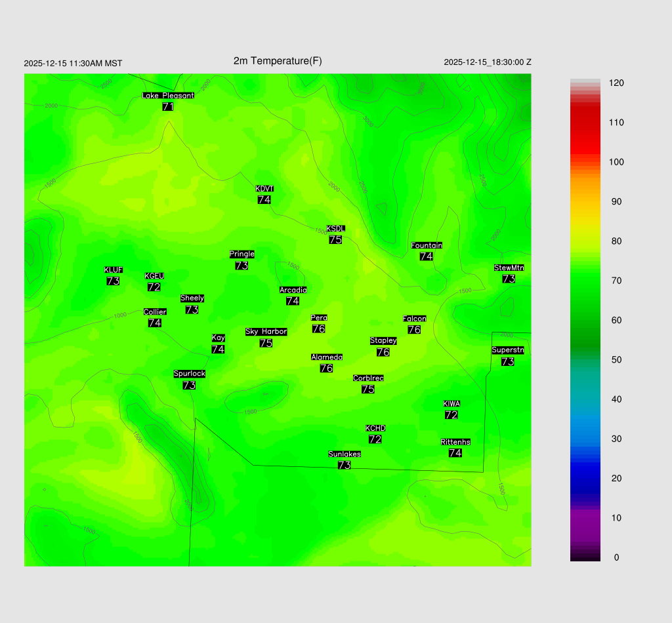The width and height of the screenshot is (672, 623).
Task: Select the Sunlakes station label
Action: pyautogui.click(x=344, y=454)
